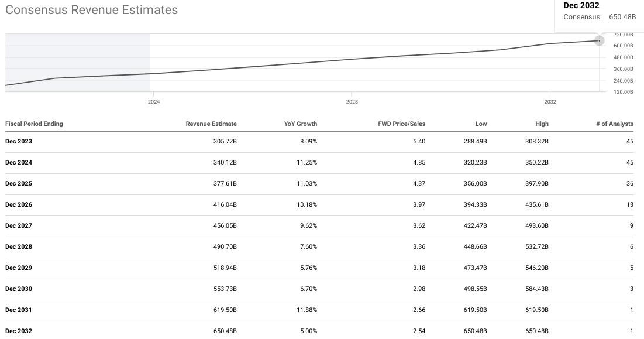Click the Consensus Revenue Estimates heading
This screenshot has height=339, width=644.
pos(91,10)
